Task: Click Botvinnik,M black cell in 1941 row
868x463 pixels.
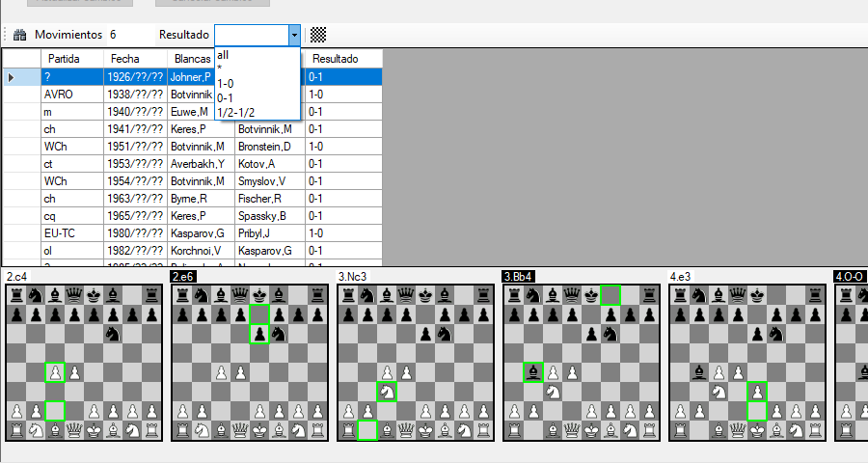Action: [270, 129]
